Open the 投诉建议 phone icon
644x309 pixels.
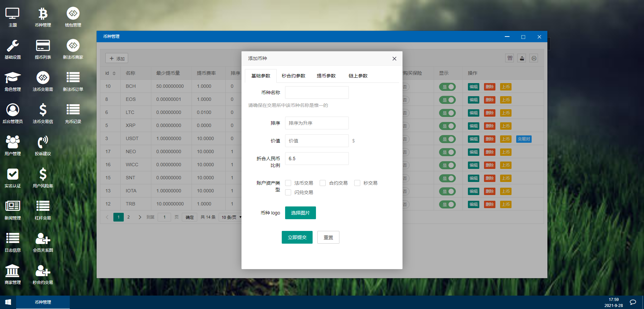[x=43, y=143]
